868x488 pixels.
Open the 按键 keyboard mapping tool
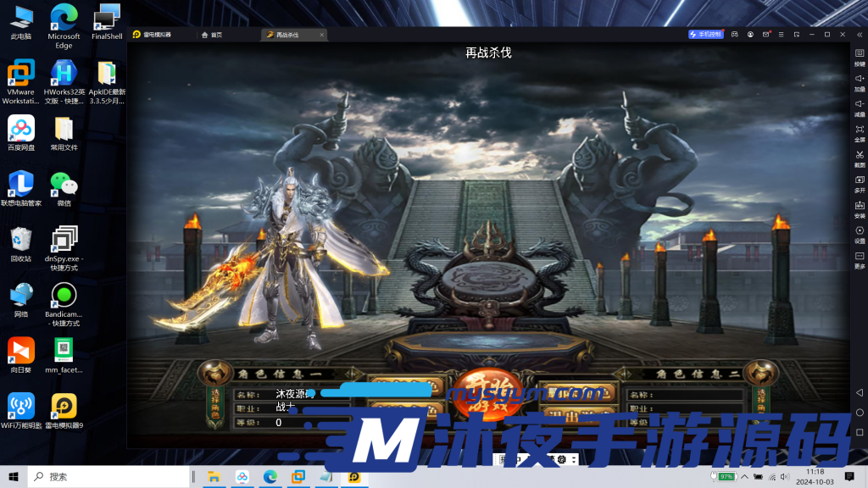tap(859, 57)
